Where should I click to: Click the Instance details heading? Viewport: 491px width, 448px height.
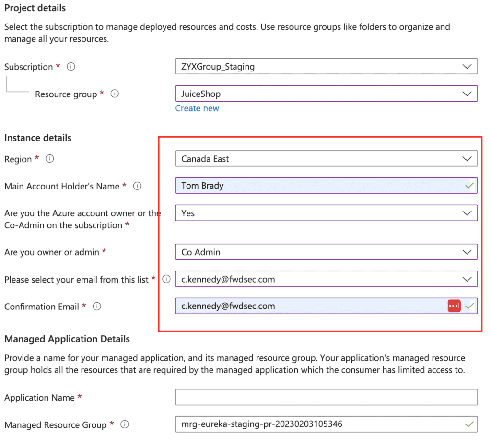[x=38, y=138]
